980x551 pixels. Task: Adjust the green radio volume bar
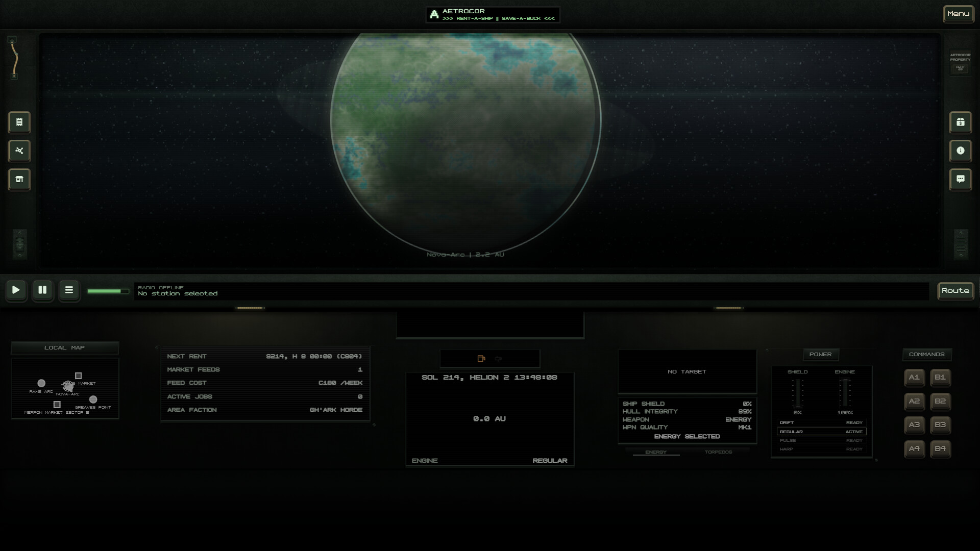[x=108, y=291]
